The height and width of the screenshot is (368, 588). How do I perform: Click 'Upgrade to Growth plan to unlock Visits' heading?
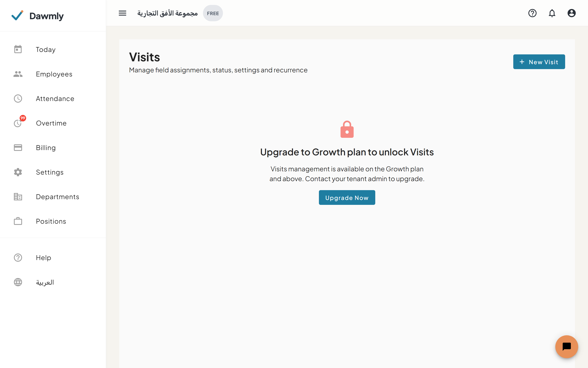click(x=347, y=152)
